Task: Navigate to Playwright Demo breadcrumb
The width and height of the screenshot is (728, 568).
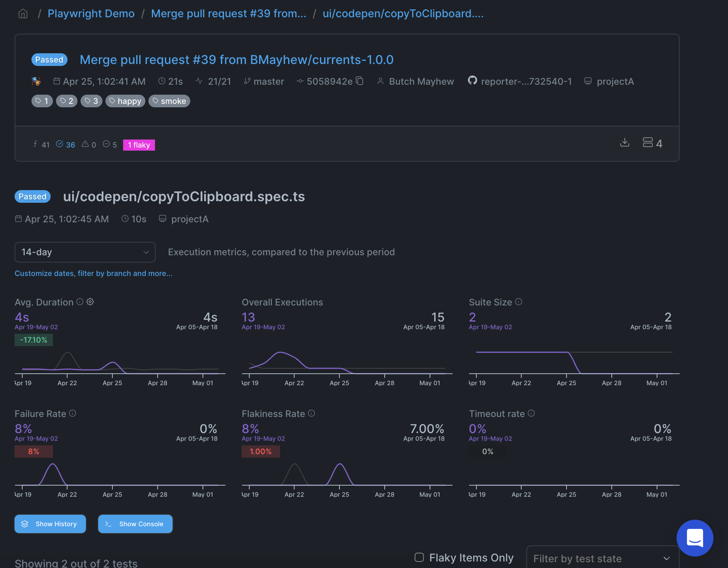Action: click(x=91, y=13)
